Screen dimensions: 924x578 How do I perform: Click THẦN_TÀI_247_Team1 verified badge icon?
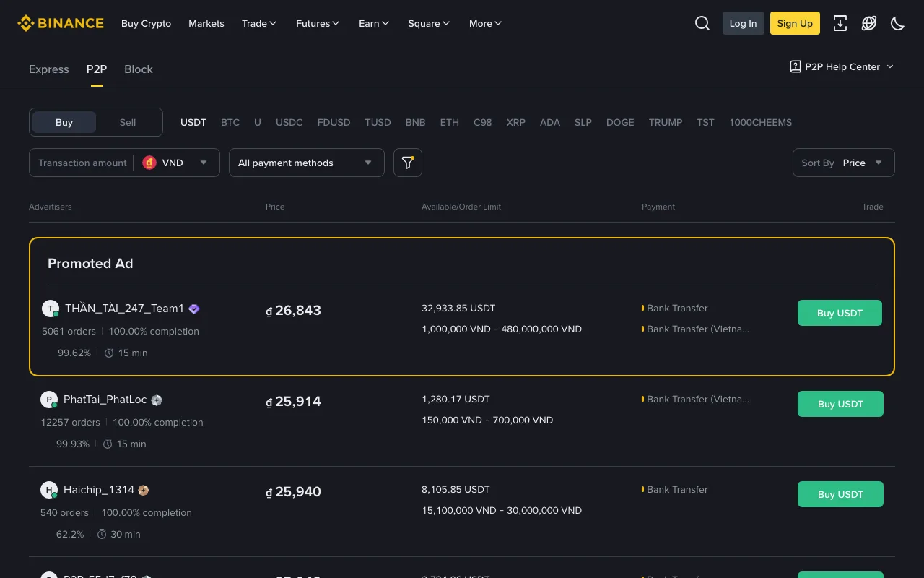[x=194, y=309]
